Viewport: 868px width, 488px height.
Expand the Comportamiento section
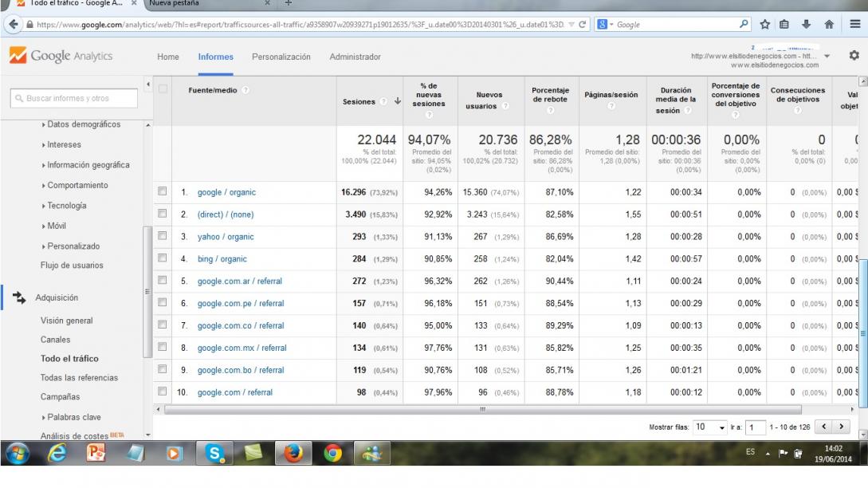[x=75, y=185]
